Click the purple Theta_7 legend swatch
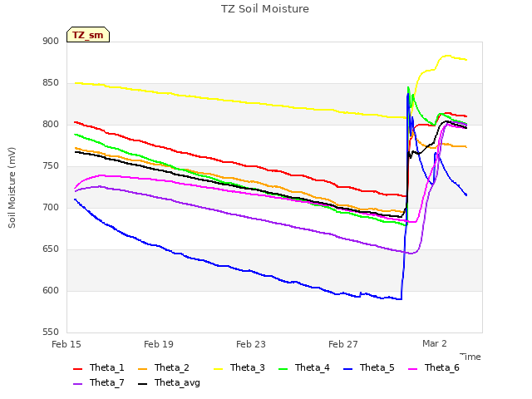 point(77,384)
